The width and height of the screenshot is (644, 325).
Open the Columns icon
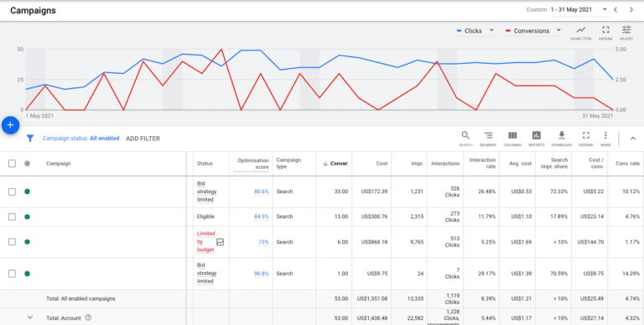[512, 135]
